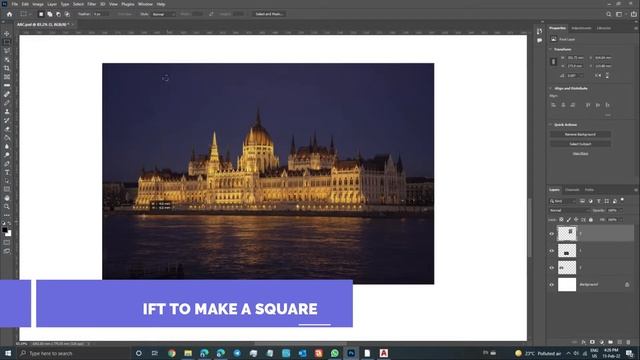Toggle lock transparent pixels
640x360 pixels.
point(561,220)
